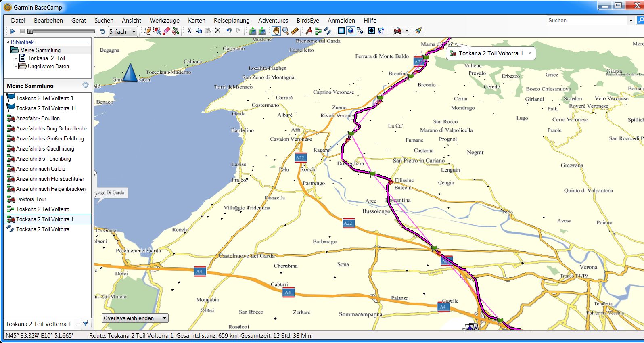
Task: Open the search field dropdown arrow
Action: click(631, 20)
